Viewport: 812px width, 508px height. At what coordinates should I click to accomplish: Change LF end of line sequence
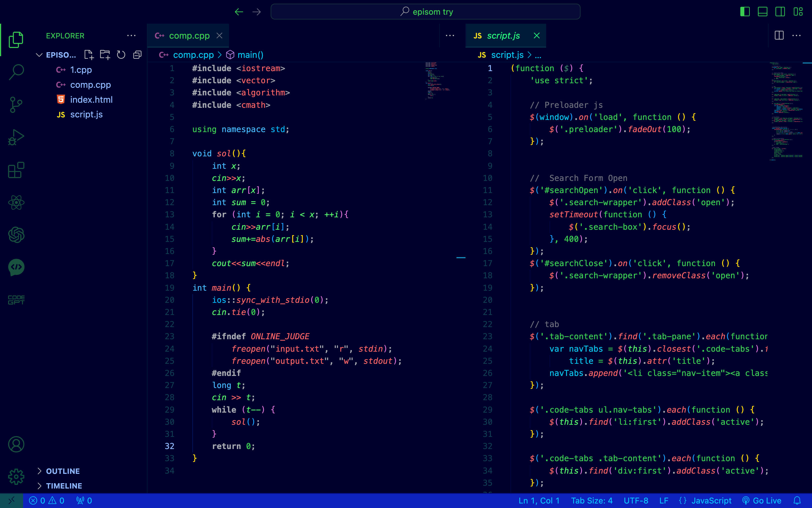click(x=664, y=501)
